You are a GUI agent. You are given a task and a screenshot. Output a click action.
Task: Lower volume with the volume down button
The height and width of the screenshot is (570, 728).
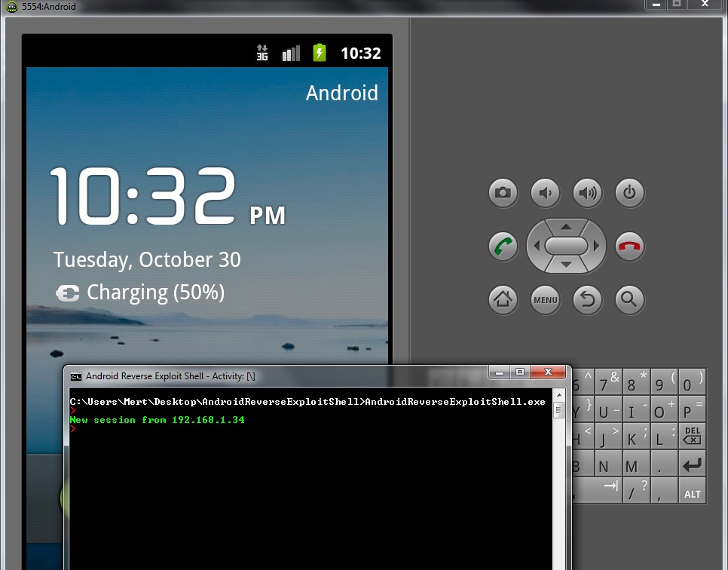545,193
